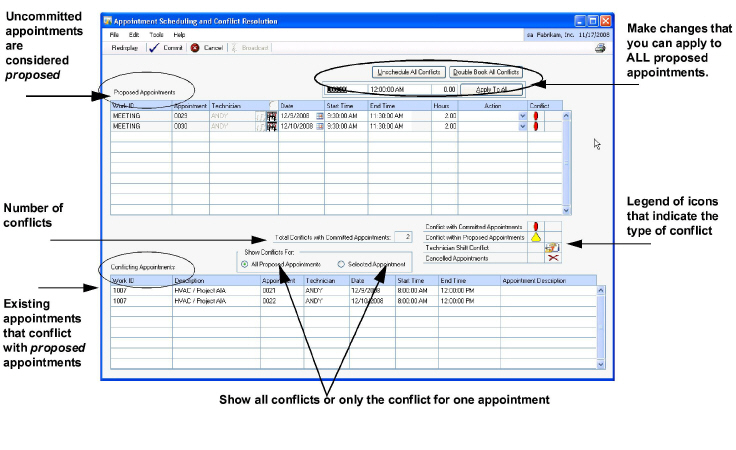Select the Selected Appointment radio button

(341, 264)
